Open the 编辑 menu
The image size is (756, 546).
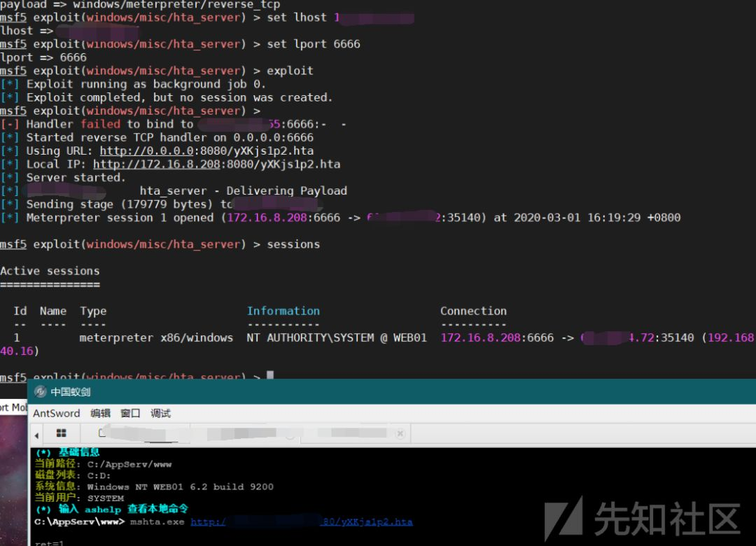tap(100, 414)
